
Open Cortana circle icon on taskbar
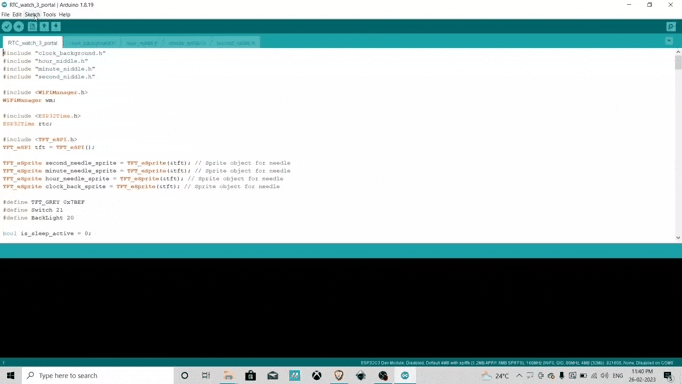pyautogui.click(x=184, y=375)
